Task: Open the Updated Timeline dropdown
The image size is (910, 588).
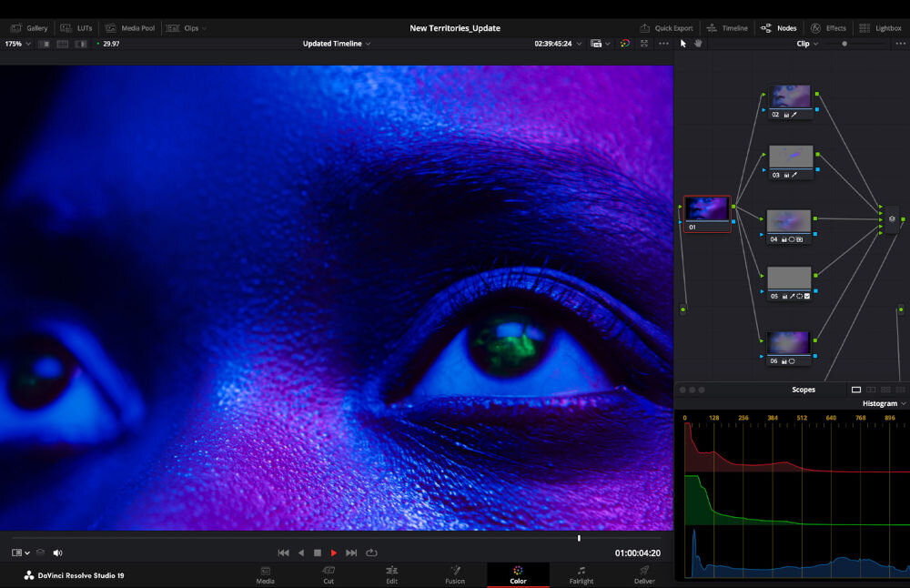Action: 336,43
